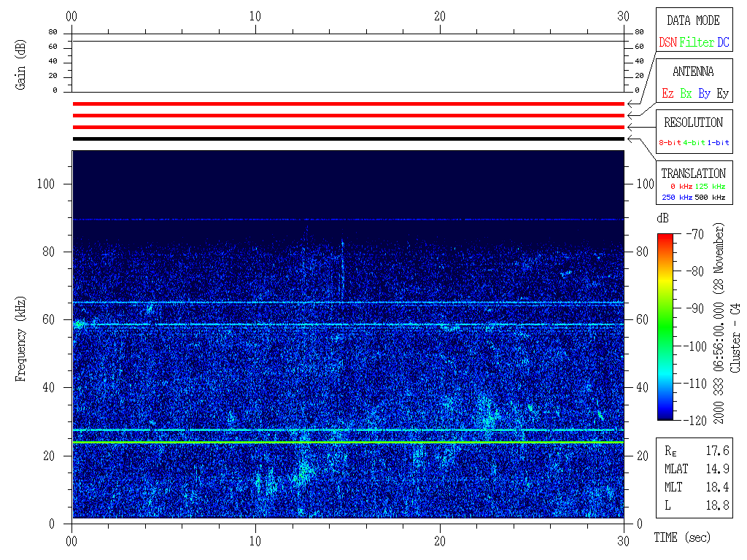This screenshot has height=560, width=747.
Task: Choose the blue By antenna label
Action: (704, 93)
